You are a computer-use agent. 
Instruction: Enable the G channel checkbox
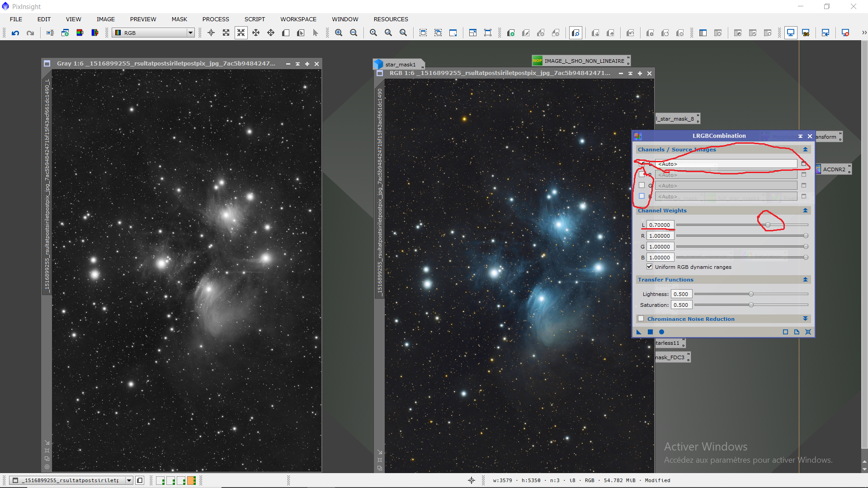click(642, 185)
